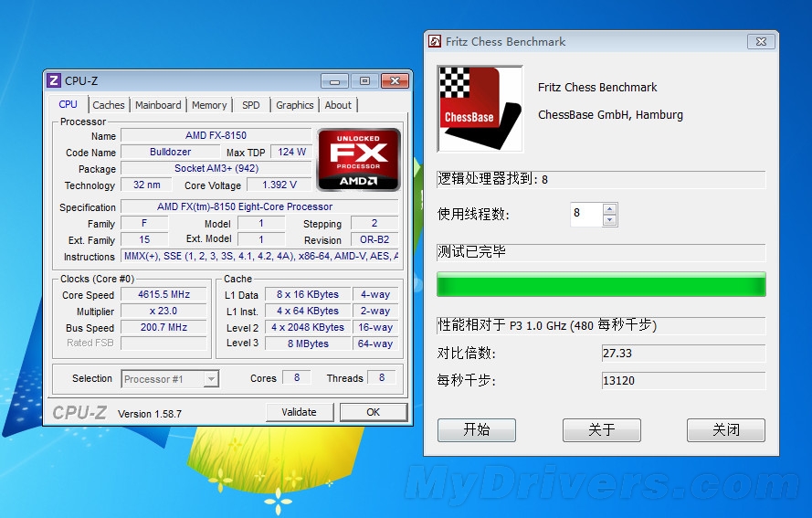Click the Fritz Chess Benchmark title icon
The image size is (812, 518).
pos(435,42)
